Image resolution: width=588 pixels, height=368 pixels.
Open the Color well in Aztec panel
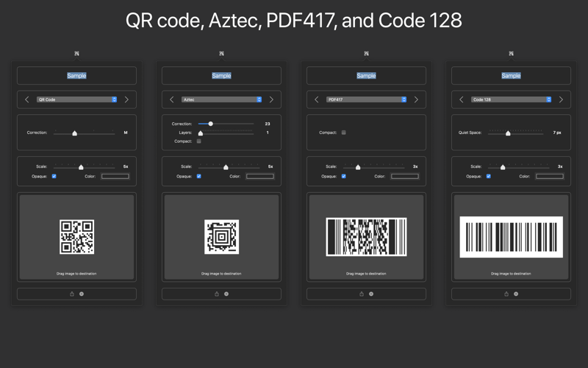click(260, 176)
